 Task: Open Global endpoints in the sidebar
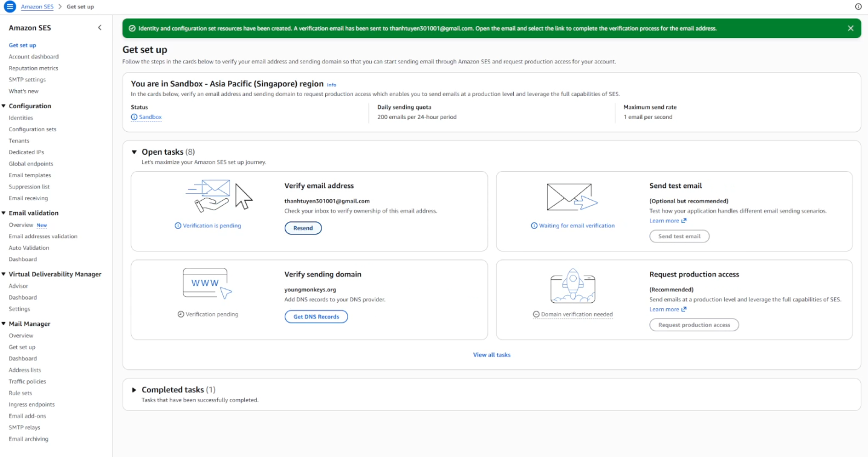(x=31, y=164)
